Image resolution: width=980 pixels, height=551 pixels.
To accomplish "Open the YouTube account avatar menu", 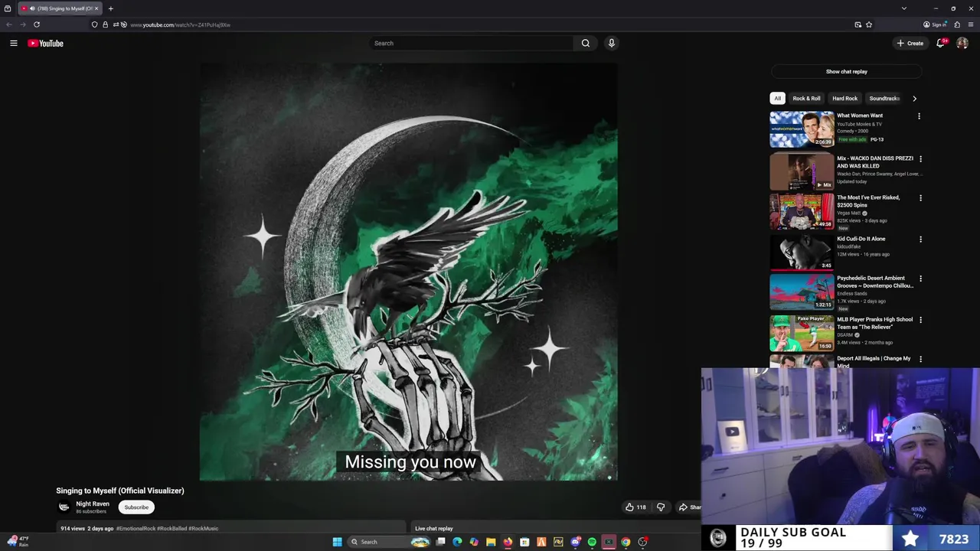I will pos(962,43).
